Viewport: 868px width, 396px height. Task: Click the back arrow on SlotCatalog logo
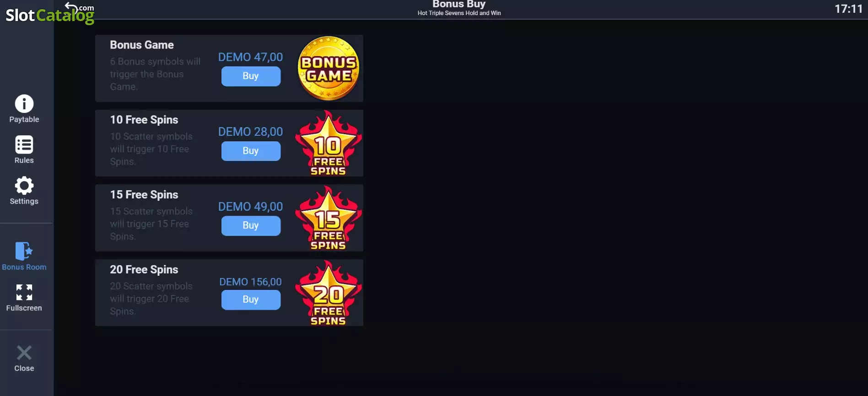coord(71,6)
